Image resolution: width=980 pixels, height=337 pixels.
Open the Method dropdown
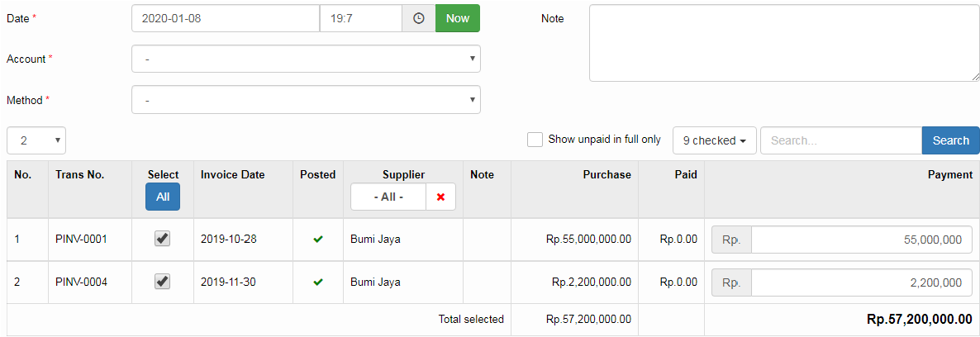306,100
